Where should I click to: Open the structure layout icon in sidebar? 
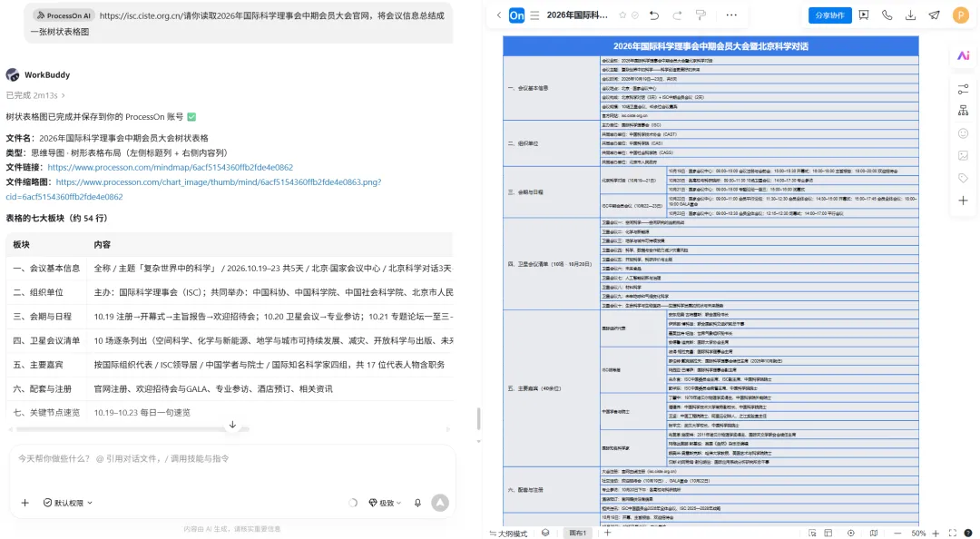click(963, 111)
